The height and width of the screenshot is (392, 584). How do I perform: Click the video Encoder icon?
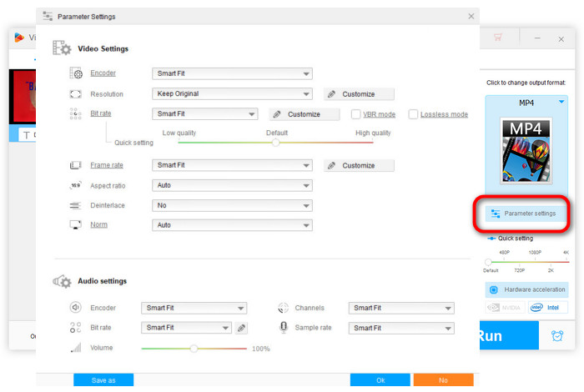tap(76, 73)
